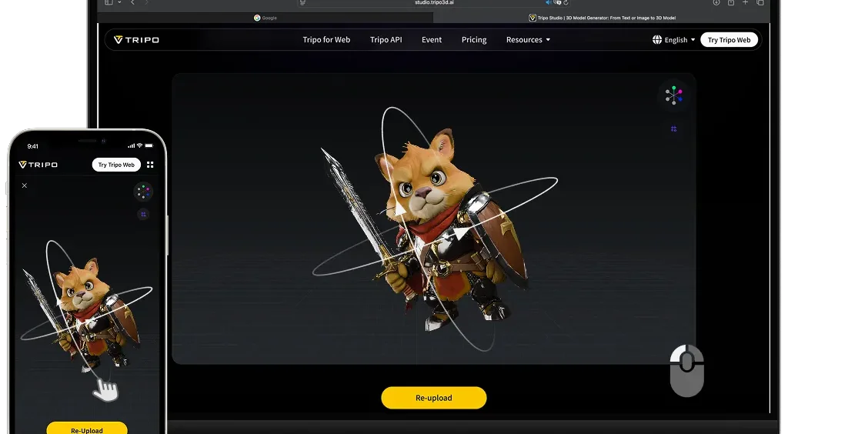
Task: Close the phone viewer with X
Action: click(x=25, y=185)
